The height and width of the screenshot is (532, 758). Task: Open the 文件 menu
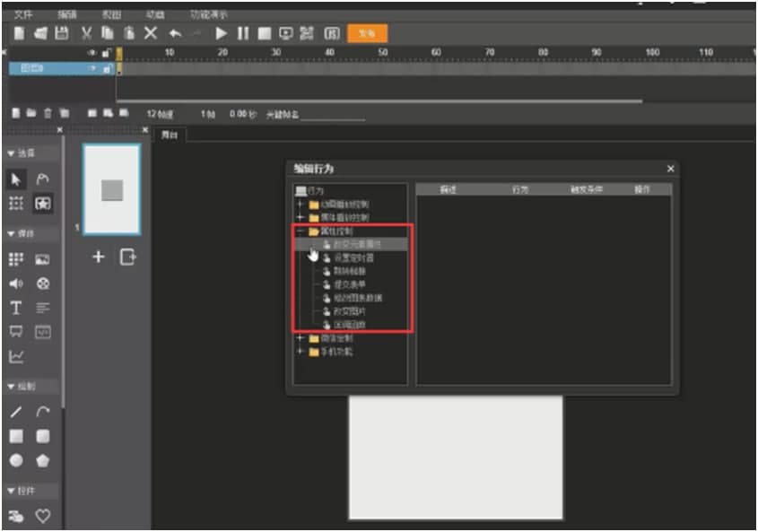click(23, 14)
